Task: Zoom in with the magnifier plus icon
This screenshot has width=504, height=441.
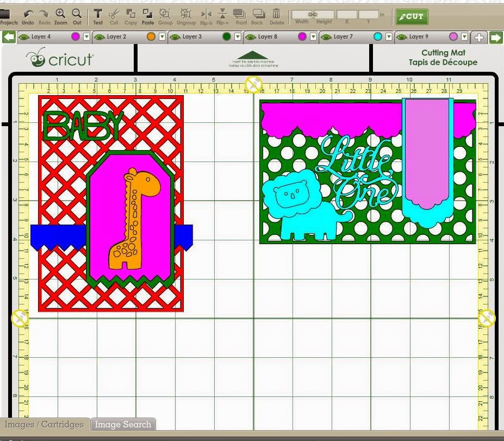Action: tap(60, 14)
